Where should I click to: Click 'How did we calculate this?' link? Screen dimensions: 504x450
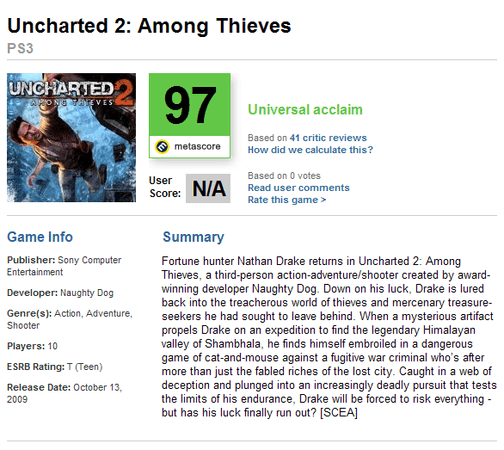(310, 150)
